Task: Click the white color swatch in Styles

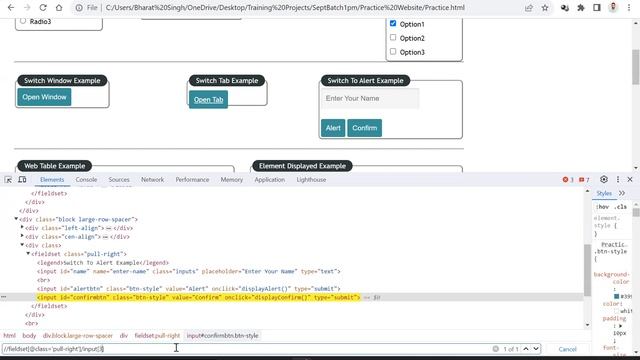Action: [x=617, y=311]
